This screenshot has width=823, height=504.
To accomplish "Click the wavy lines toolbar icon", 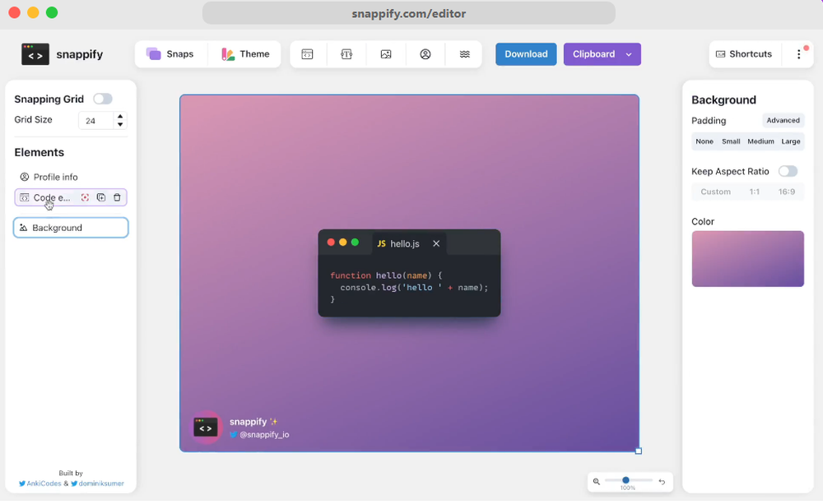I will pyautogui.click(x=464, y=54).
